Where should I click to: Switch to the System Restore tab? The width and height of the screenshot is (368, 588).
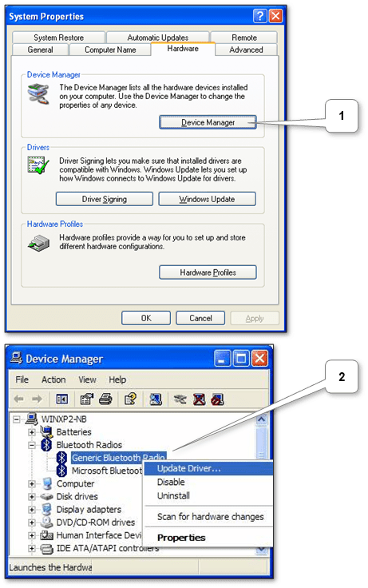[x=58, y=38]
